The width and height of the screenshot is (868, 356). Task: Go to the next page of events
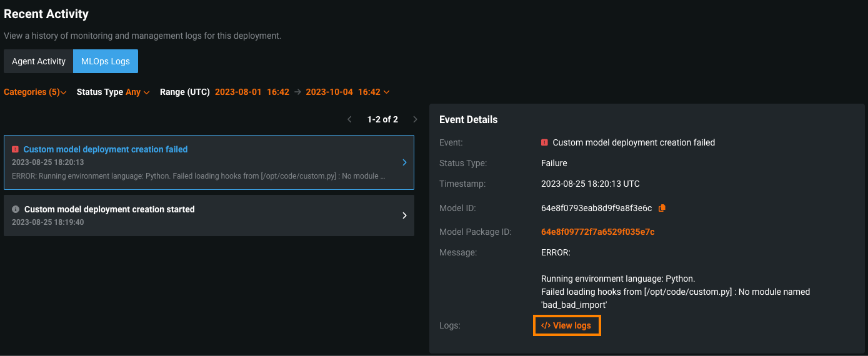(415, 119)
